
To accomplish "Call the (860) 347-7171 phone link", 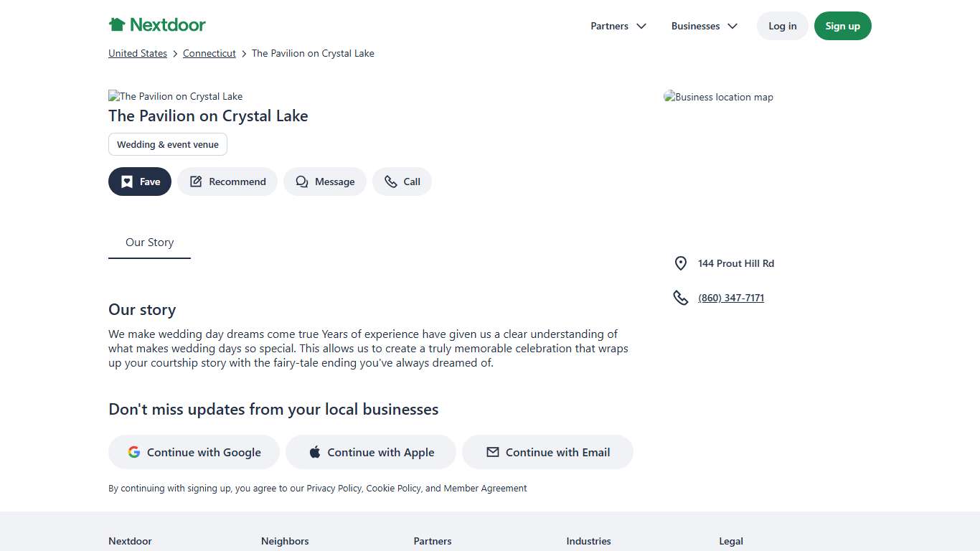I will 731,298.
